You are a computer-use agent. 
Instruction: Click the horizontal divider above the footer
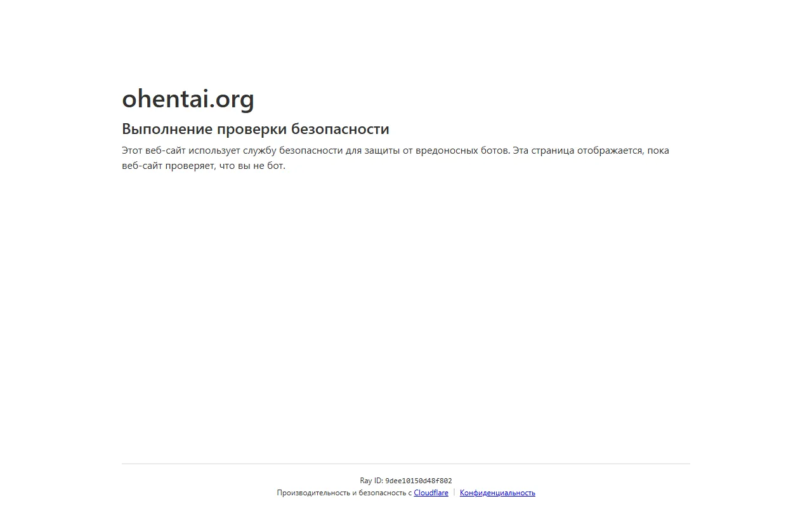click(406, 464)
